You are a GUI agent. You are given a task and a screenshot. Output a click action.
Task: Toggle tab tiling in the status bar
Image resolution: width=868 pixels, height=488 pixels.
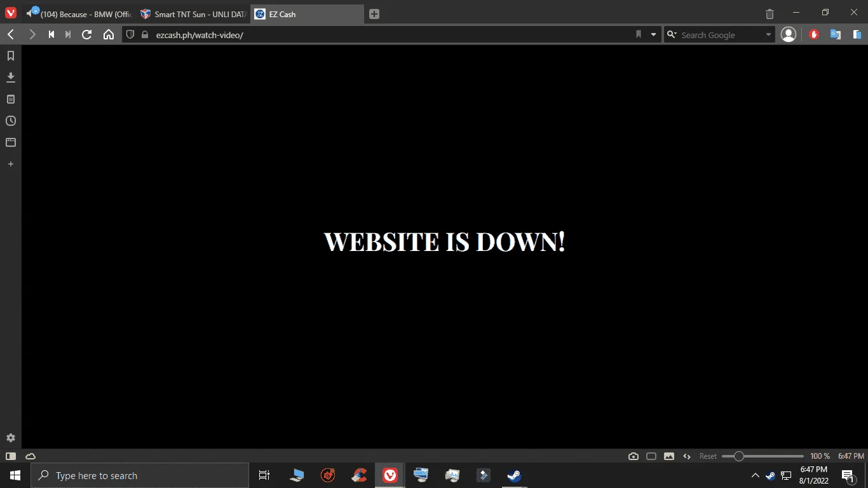pos(651,456)
